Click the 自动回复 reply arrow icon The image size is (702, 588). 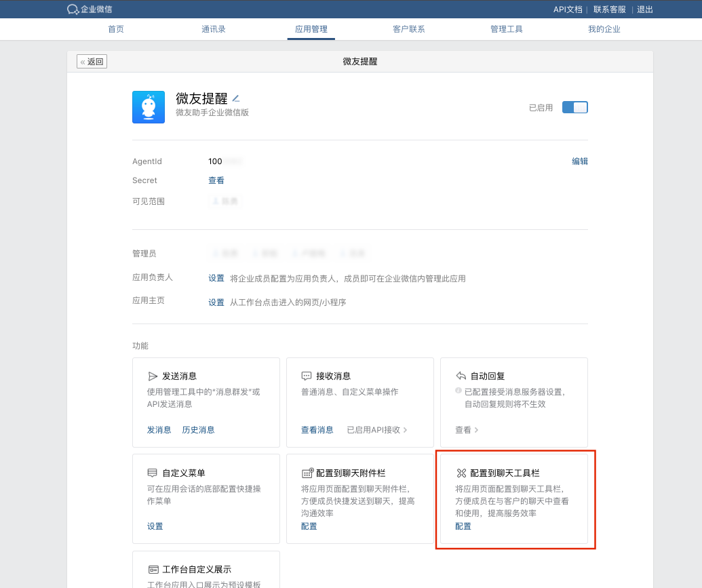(461, 376)
